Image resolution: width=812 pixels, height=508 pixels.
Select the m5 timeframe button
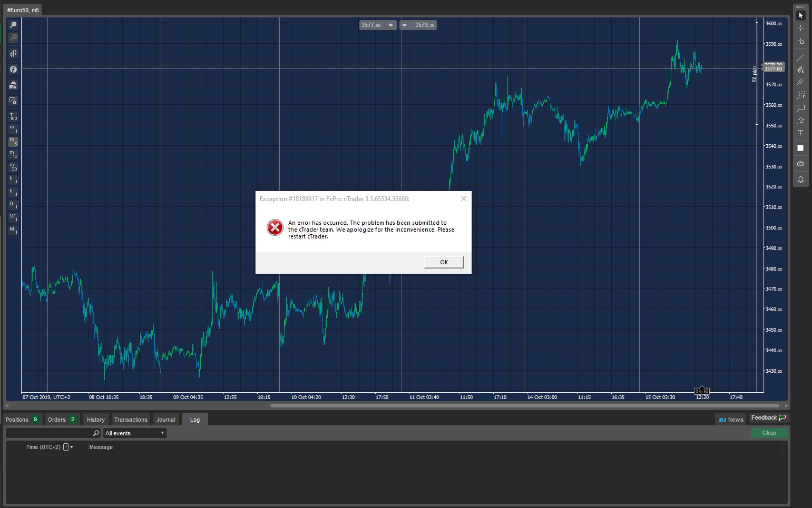coord(13,142)
